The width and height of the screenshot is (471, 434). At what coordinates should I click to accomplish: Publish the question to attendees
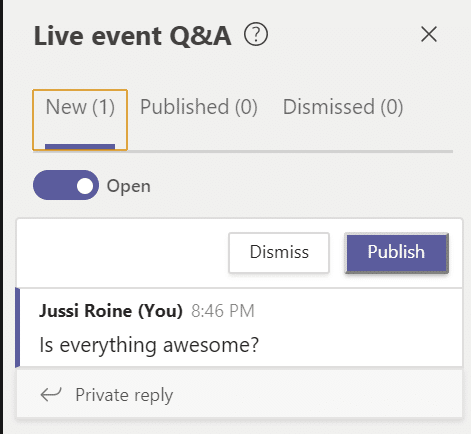[x=396, y=253]
